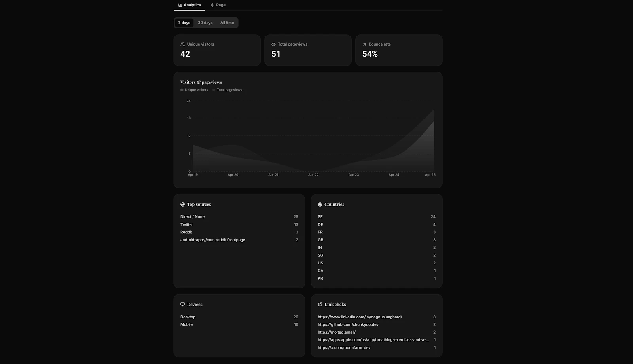Click the gear icon on the Page tab
This screenshot has height=364, width=633.
(212, 5)
